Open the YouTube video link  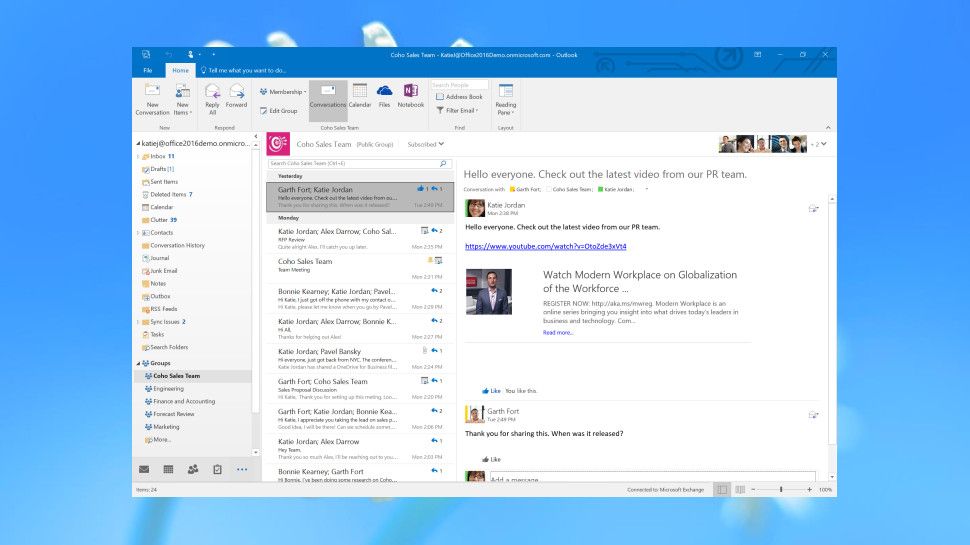pos(546,246)
